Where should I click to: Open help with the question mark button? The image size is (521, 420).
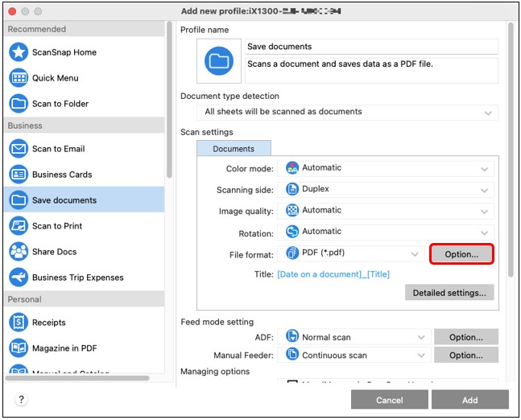point(21,399)
